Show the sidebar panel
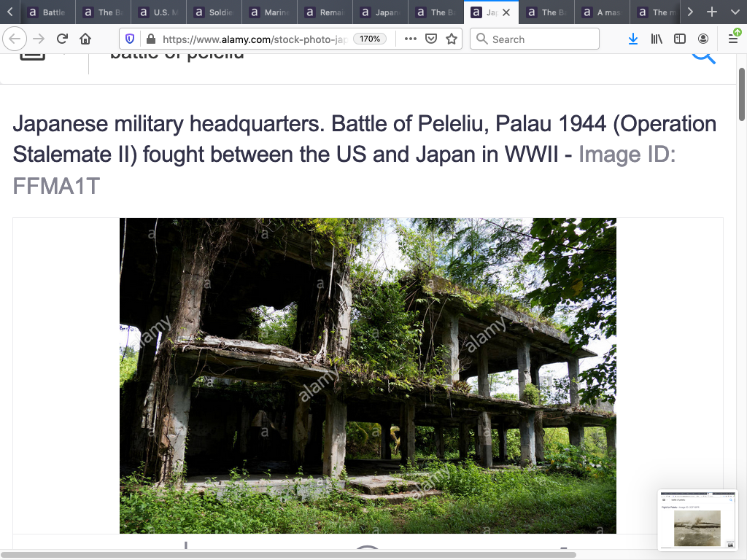The width and height of the screenshot is (747, 560). click(680, 39)
